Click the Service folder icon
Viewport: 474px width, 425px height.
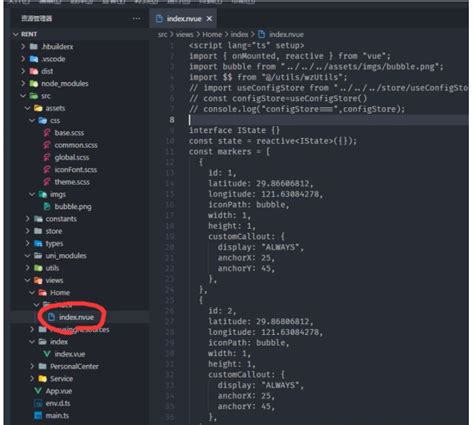click(43, 379)
